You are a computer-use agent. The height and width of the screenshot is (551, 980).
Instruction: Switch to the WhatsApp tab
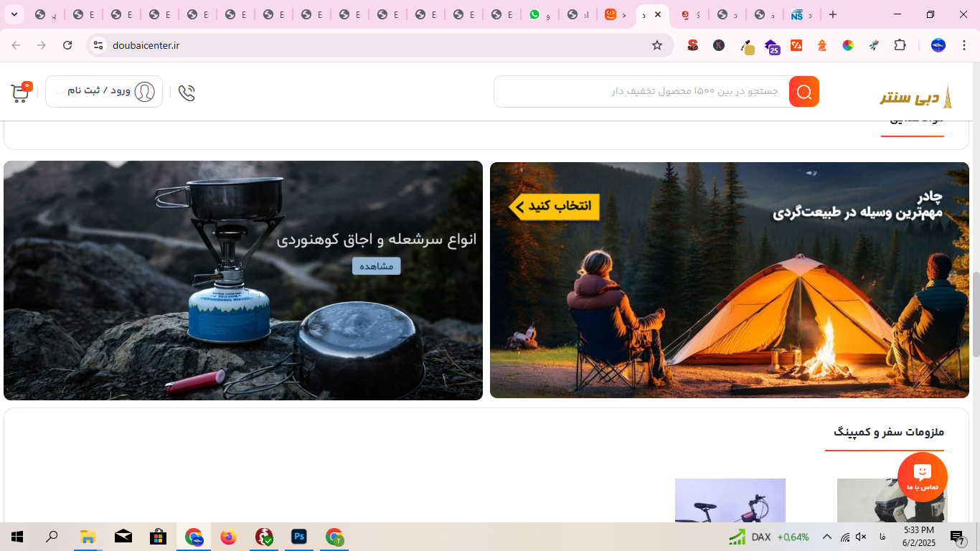539,14
